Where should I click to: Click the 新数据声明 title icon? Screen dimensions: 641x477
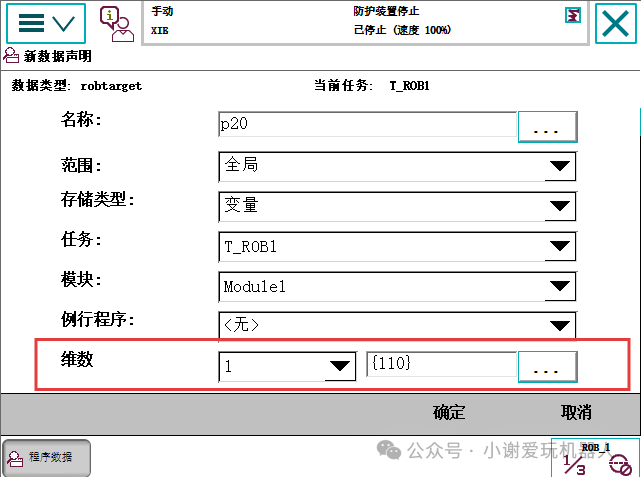[11, 56]
